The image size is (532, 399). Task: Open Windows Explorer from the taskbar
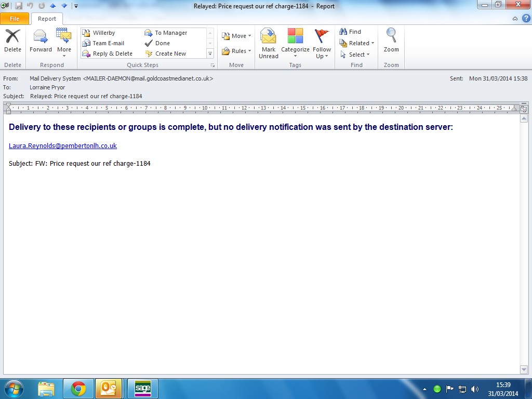[46, 389]
